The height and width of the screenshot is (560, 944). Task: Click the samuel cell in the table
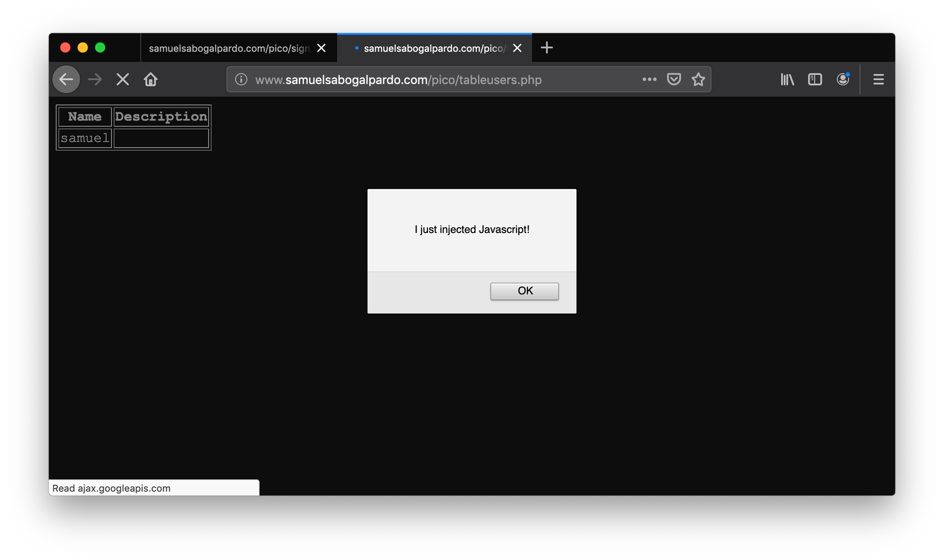tap(85, 138)
